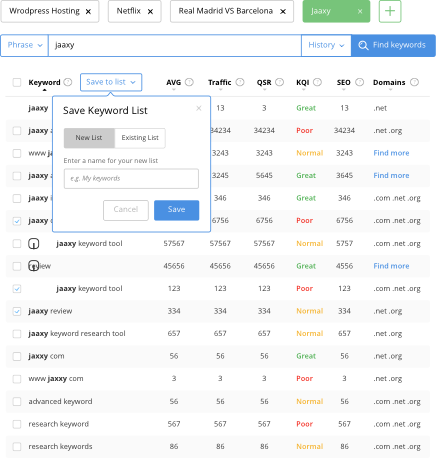
Task: Show info tooltip for Traffic column
Action: click(x=240, y=82)
